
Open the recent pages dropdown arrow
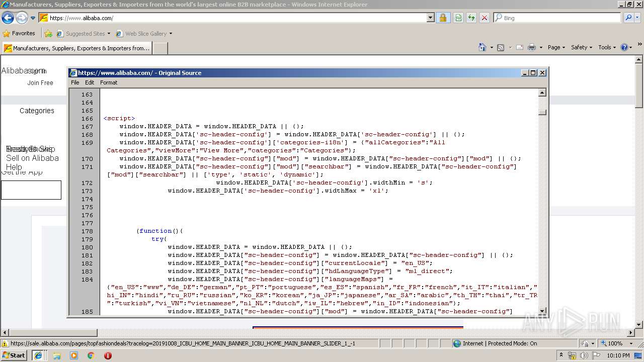tap(33, 18)
